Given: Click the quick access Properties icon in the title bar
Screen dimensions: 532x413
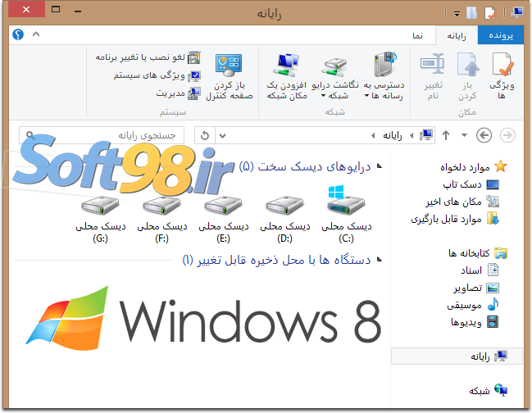Looking at the screenshot, I should (x=490, y=13).
